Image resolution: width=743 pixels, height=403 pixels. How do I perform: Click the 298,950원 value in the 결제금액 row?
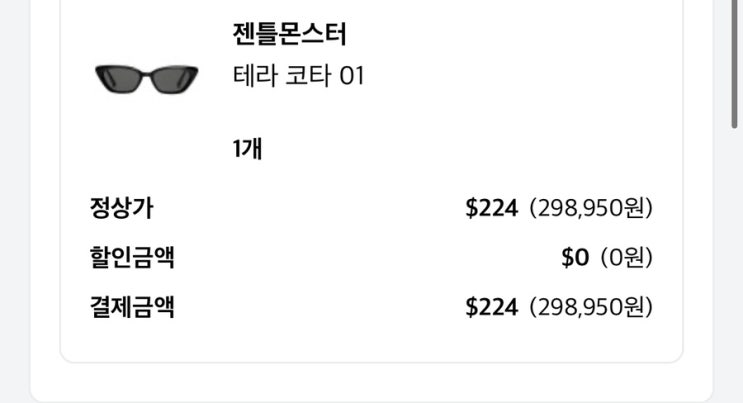point(591,306)
